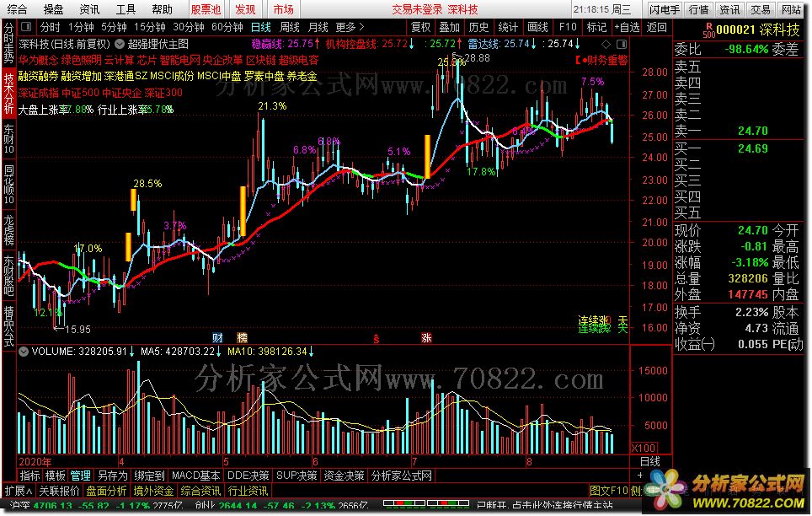Select the 1分钟 period
Viewport: 812px width, 516px height.
[x=81, y=27]
